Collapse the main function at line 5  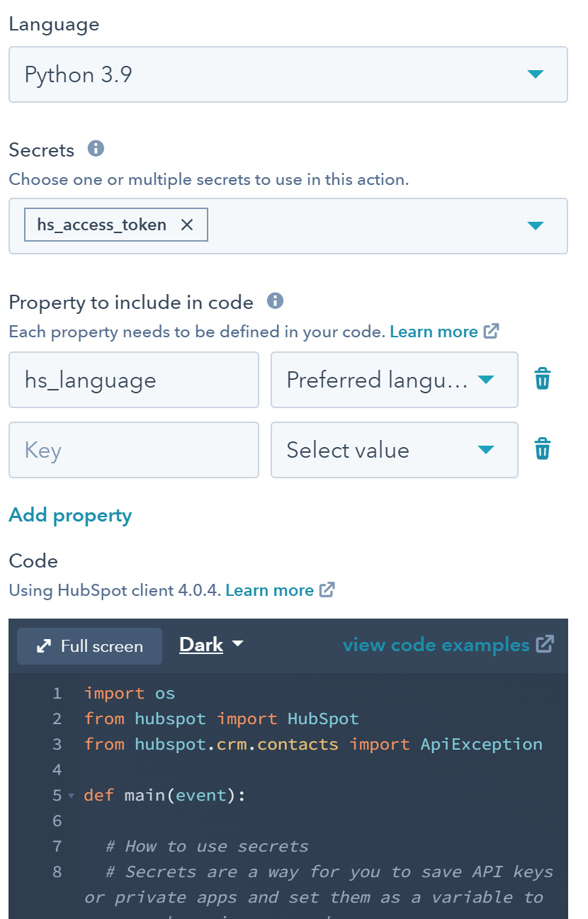(x=70, y=795)
